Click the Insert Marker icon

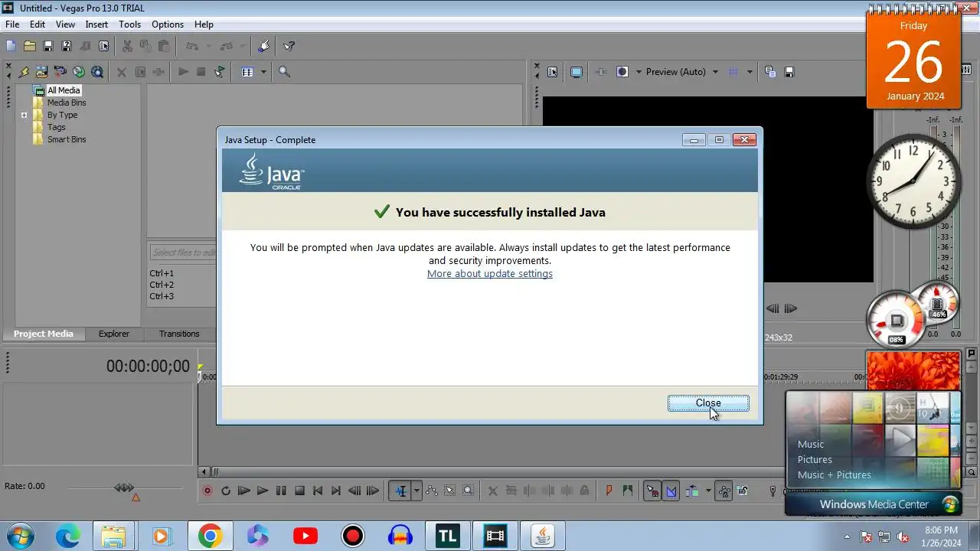point(609,491)
